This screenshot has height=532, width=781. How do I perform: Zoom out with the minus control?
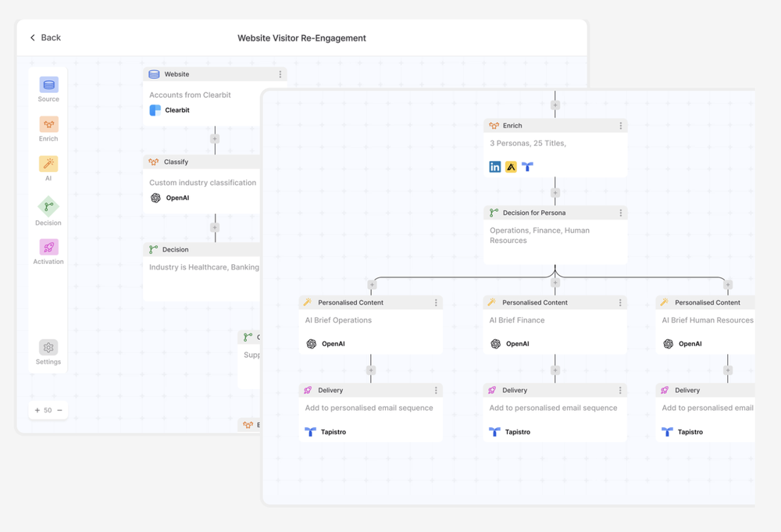(x=60, y=410)
